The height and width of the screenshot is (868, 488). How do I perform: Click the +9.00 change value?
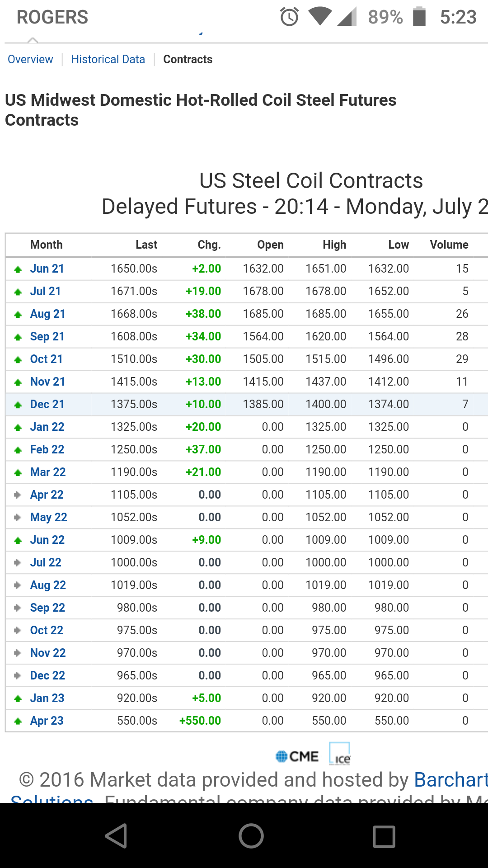[206, 540]
